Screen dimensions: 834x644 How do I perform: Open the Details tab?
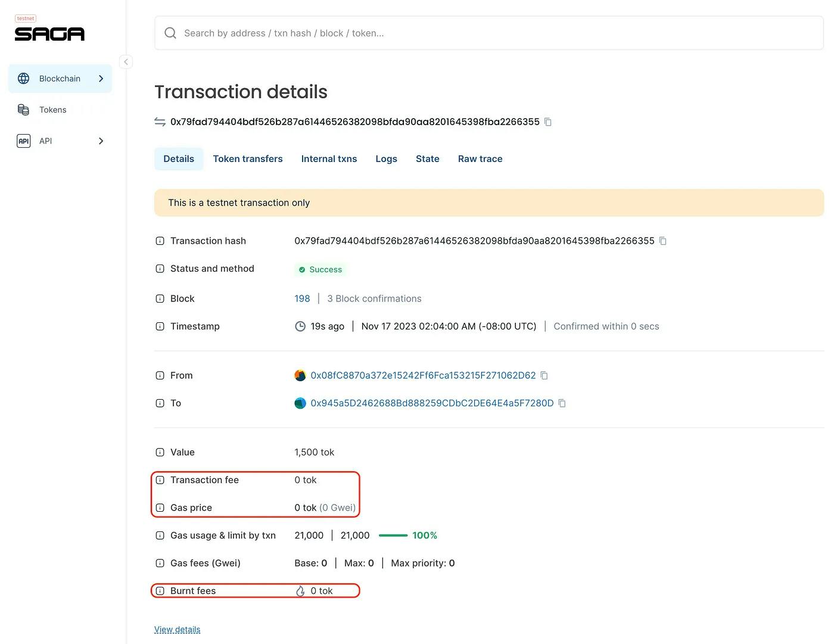click(x=179, y=159)
